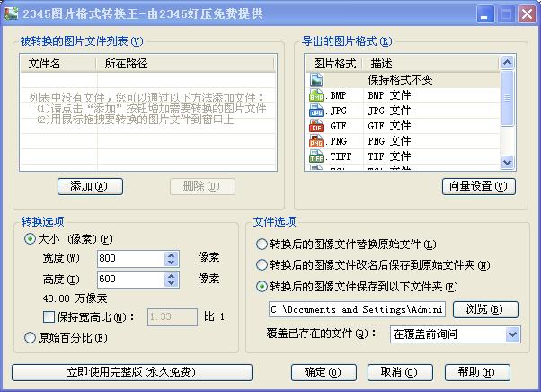The width and height of the screenshot is (541, 392).
Task: Enable the 保持宽高比 checkbox
Action: pos(49,316)
